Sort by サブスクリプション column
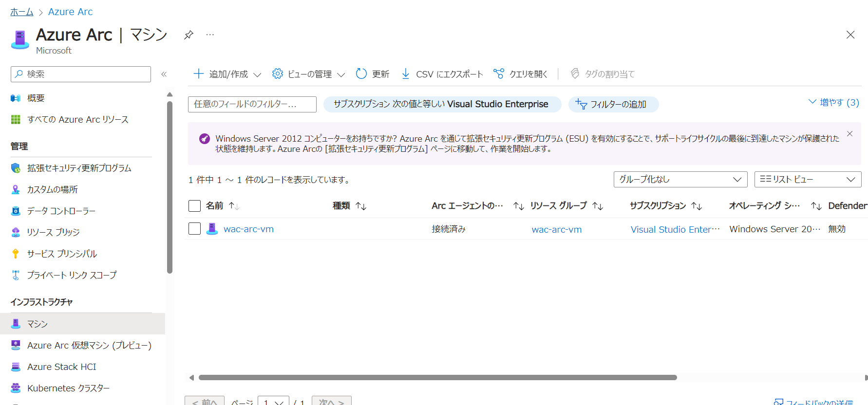The width and height of the screenshot is (868, 405). click(x=666, y=206)
